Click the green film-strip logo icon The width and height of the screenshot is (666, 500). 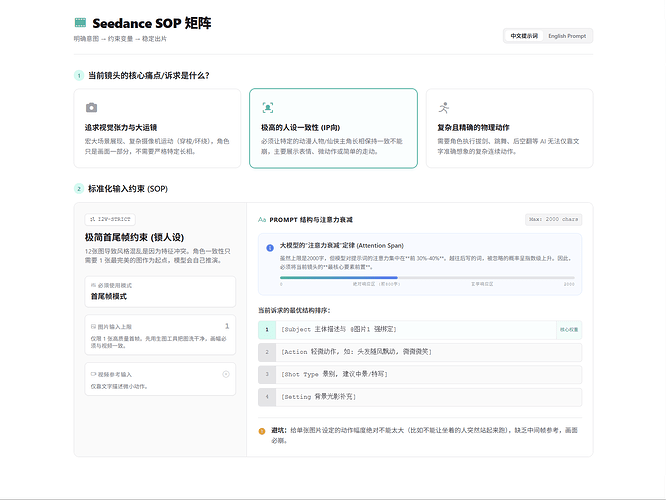[x=80, y=23]
